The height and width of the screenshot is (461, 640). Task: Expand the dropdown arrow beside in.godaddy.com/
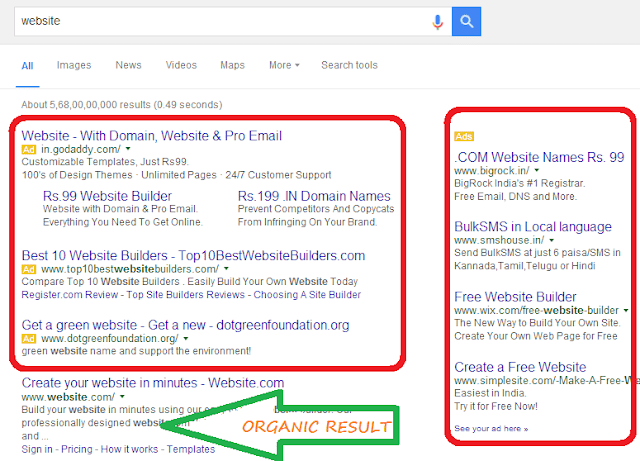(x=128, y=149)
